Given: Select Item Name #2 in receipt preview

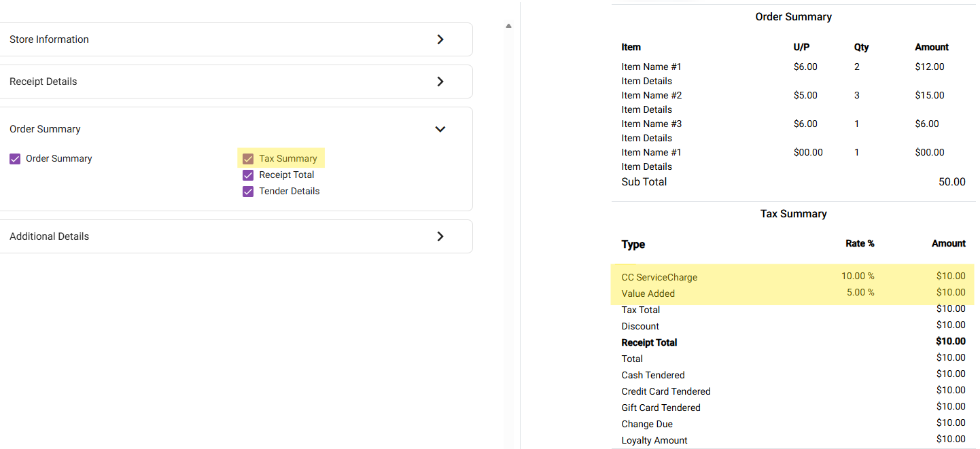Looking at the screenshot, I should tap(651, 95).
